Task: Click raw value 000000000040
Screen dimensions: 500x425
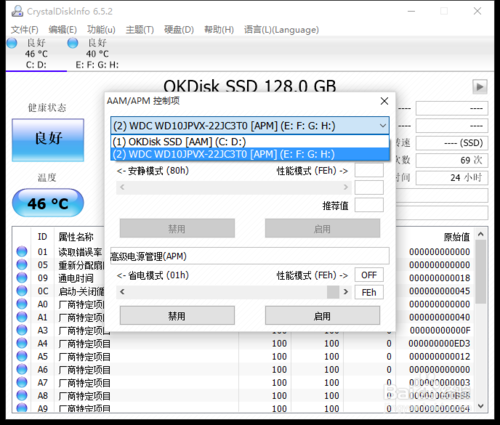Action: [x=439, y=317]
